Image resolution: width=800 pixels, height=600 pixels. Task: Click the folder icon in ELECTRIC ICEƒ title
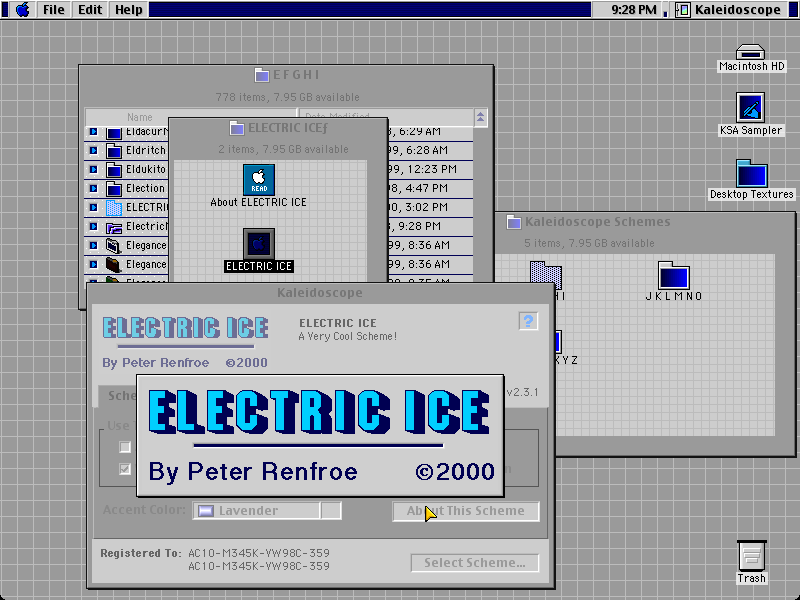pos(237,128)
